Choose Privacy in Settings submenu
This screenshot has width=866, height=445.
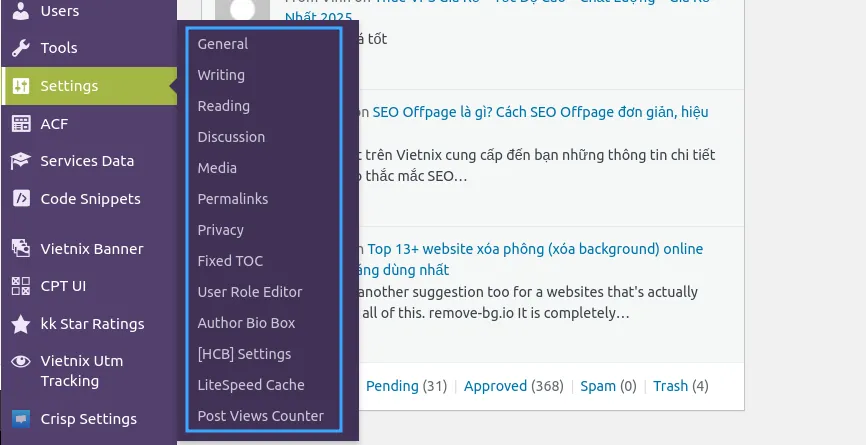220,230
